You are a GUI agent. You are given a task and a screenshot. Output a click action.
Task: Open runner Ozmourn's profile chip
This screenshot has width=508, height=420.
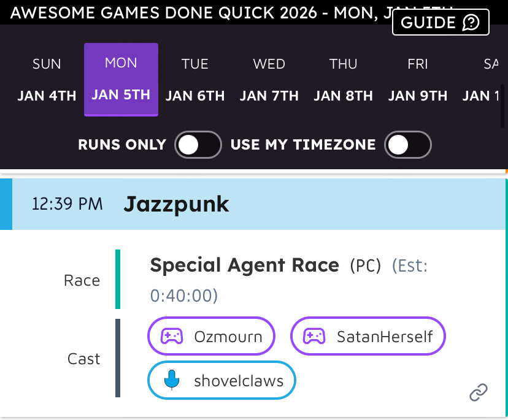[x=212, y=336]
